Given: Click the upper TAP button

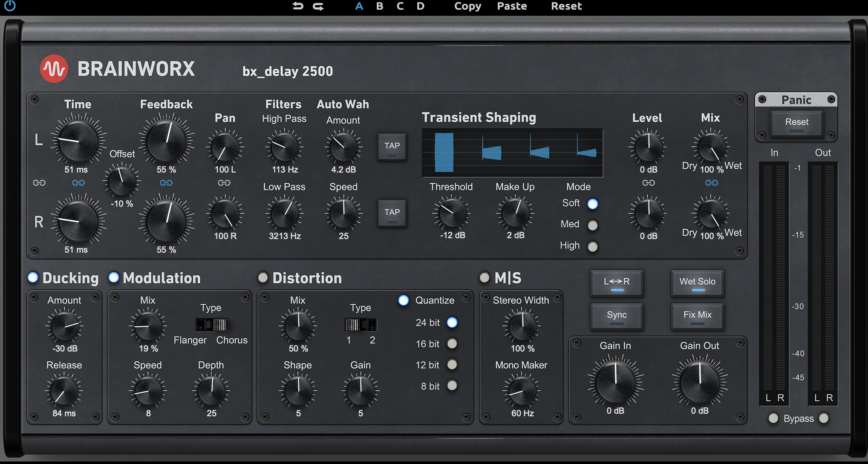Looking at the screenshot, I should [x=392, y=147].
